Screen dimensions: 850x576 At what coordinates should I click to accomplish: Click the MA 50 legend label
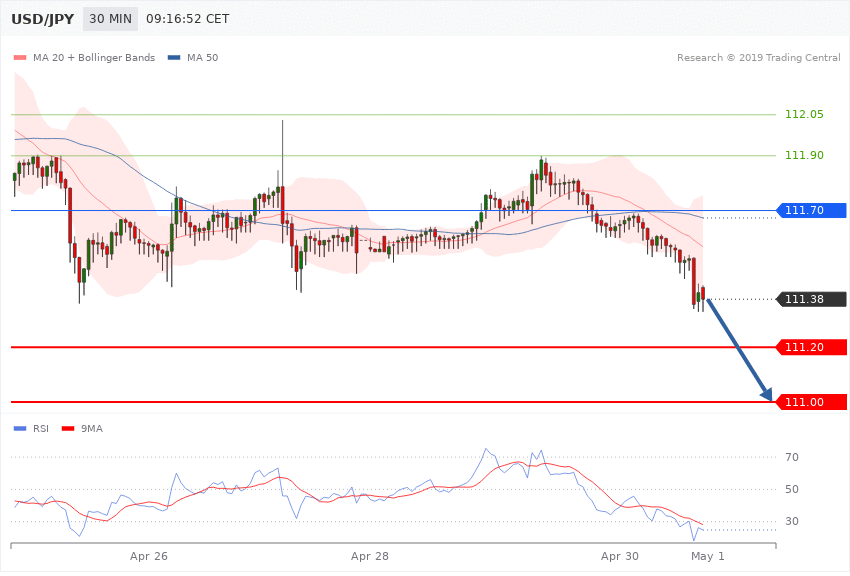point(203,57)
